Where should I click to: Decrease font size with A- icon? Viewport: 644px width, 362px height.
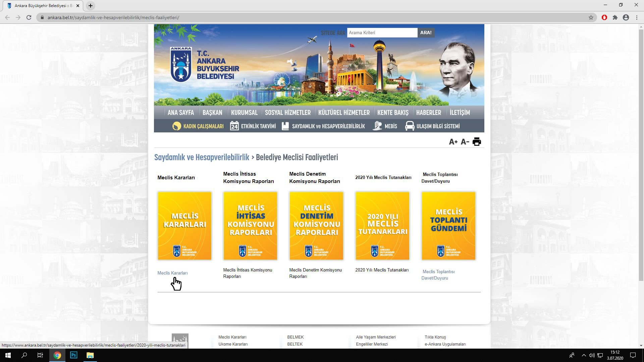pos(465,142)
